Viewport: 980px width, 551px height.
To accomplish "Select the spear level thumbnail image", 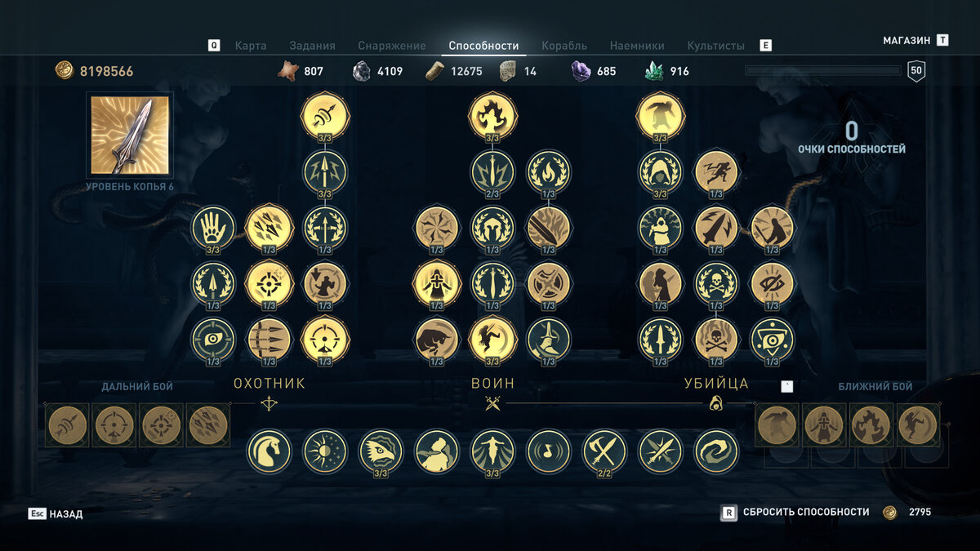I will coord(130,135).
